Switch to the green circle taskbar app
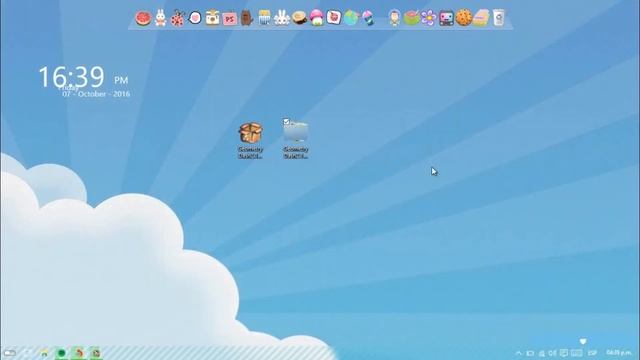Screen dimensions: 640x360 [61, 353]
